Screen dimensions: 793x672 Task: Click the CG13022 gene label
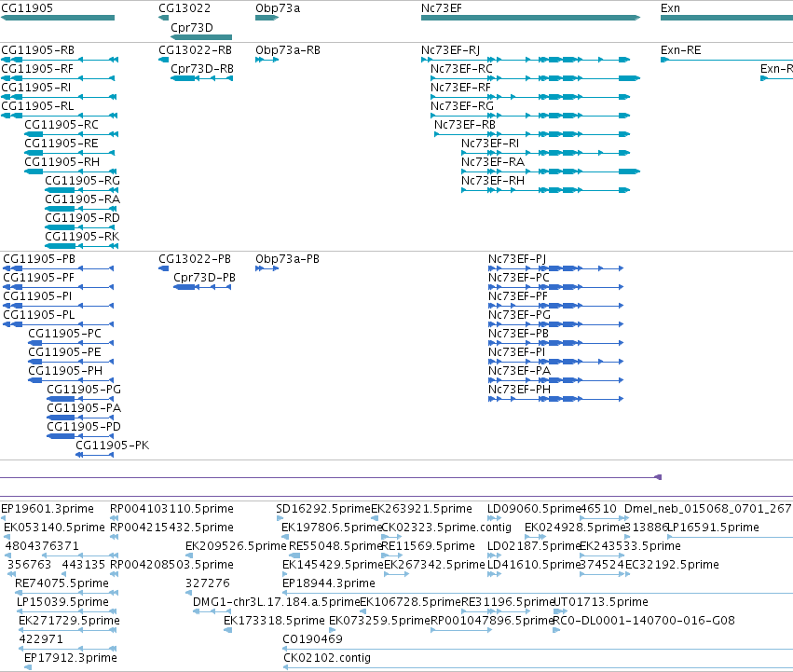[x=185, y=8]
